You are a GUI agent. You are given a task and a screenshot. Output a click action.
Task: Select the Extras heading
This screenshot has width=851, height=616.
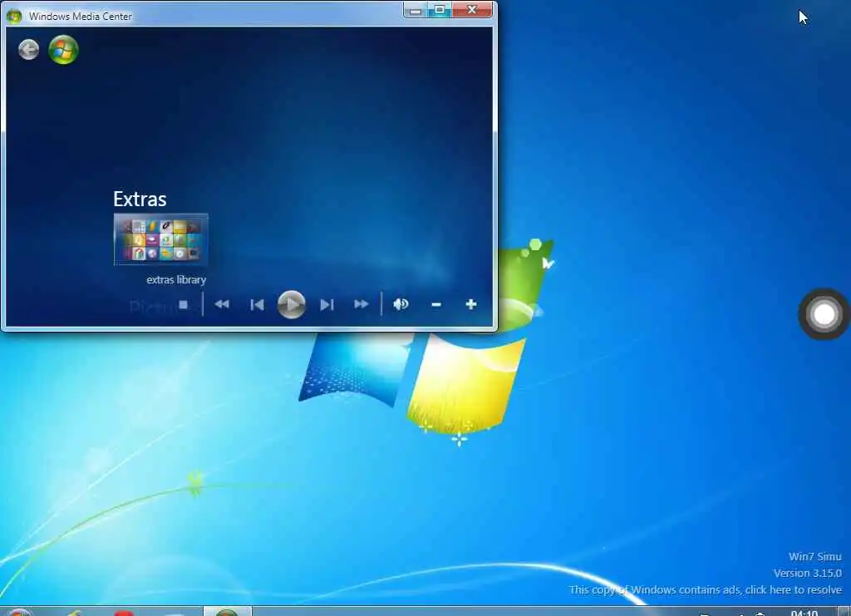(x=140, y=199)
